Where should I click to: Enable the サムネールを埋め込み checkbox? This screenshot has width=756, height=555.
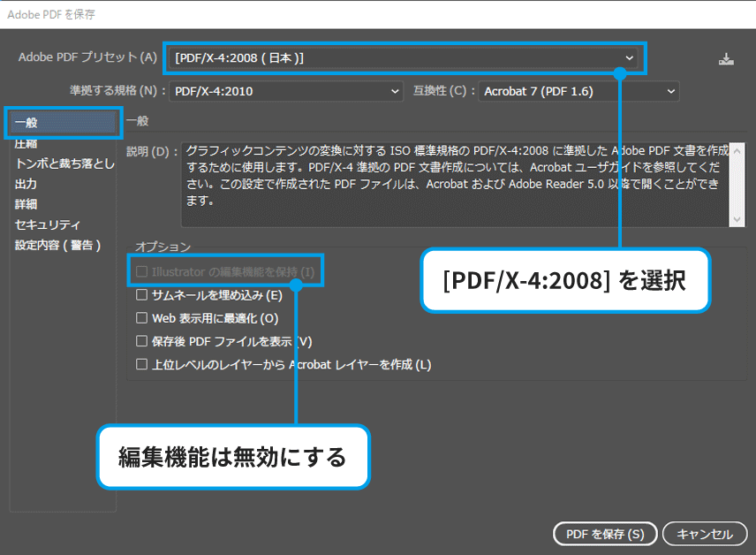(142, 295)
